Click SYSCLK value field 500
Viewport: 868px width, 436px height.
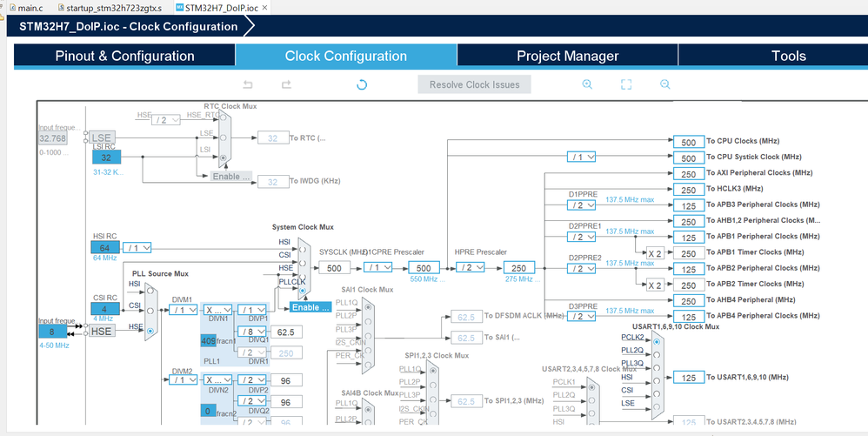[334, 267]
